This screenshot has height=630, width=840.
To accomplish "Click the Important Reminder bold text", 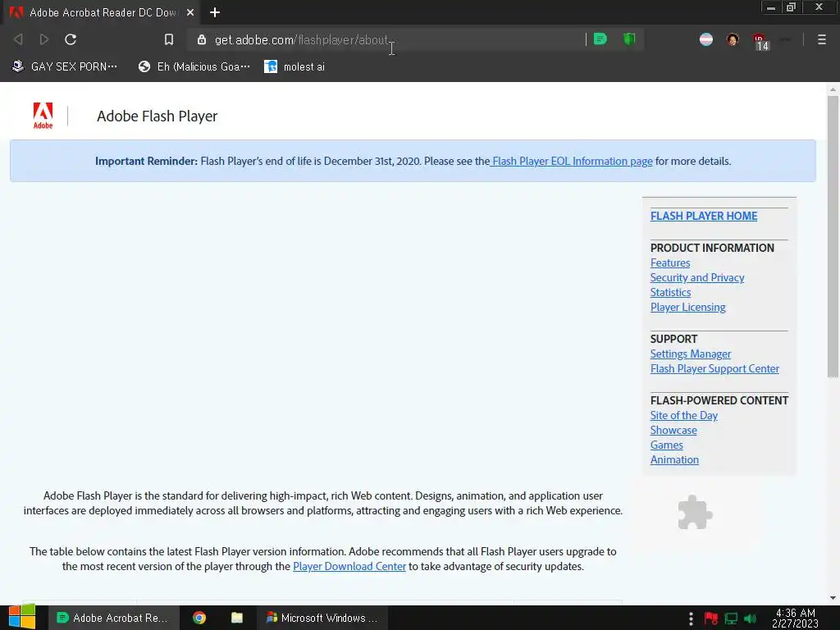I will (146, 162).
